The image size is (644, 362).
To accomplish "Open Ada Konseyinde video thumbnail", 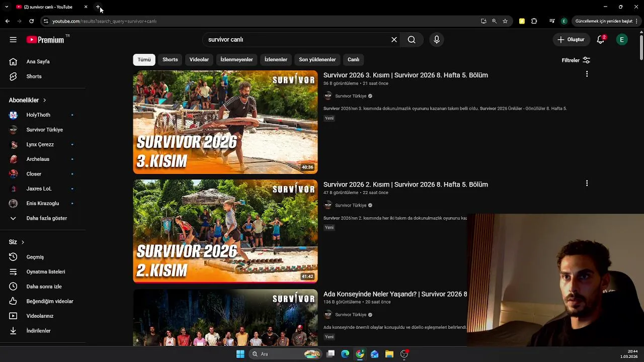I will (x=225, y=318).
